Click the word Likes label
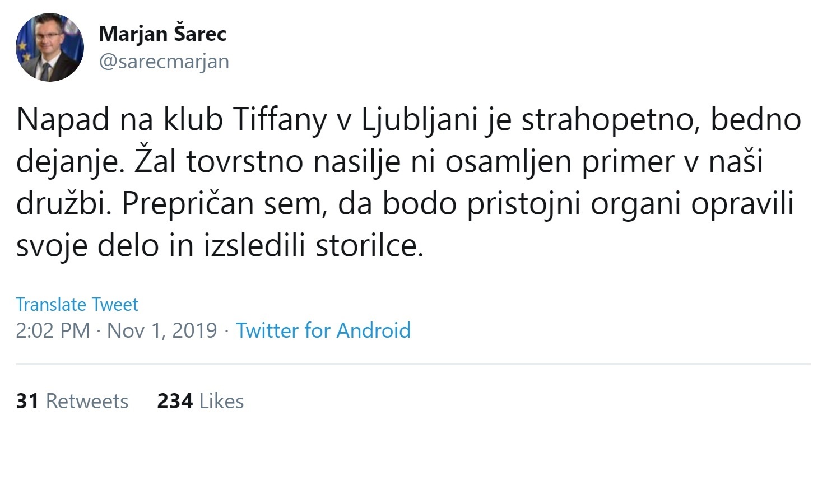 [221, 401]
